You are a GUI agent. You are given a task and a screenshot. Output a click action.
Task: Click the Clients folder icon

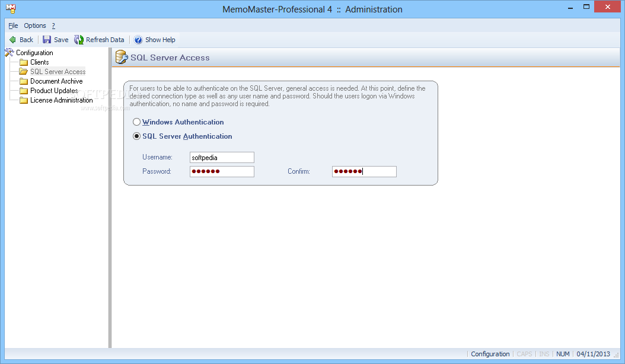24,62
